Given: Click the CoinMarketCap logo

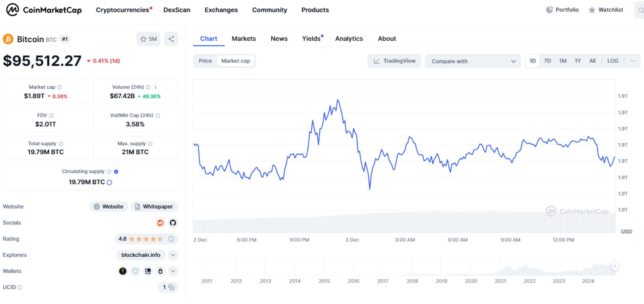Looking at the screenshot, I should point(44,10).
